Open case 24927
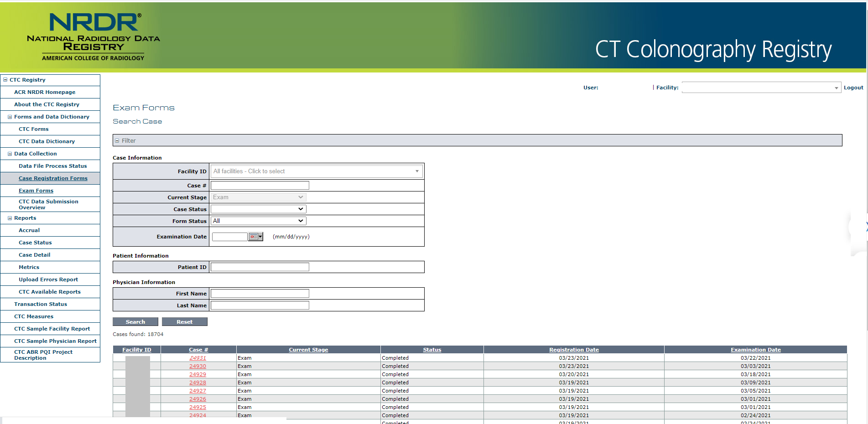Image resolution: width=868 pixels, height=424 pixels. coord(198,391)
